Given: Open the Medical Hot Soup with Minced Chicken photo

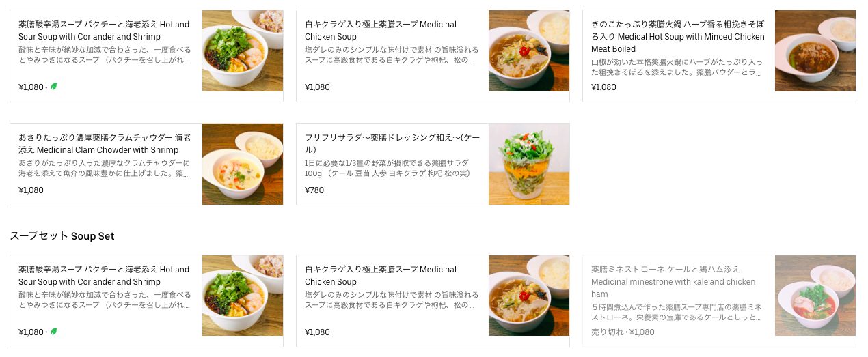Looking at the screenshot, I should click(815, 51).
